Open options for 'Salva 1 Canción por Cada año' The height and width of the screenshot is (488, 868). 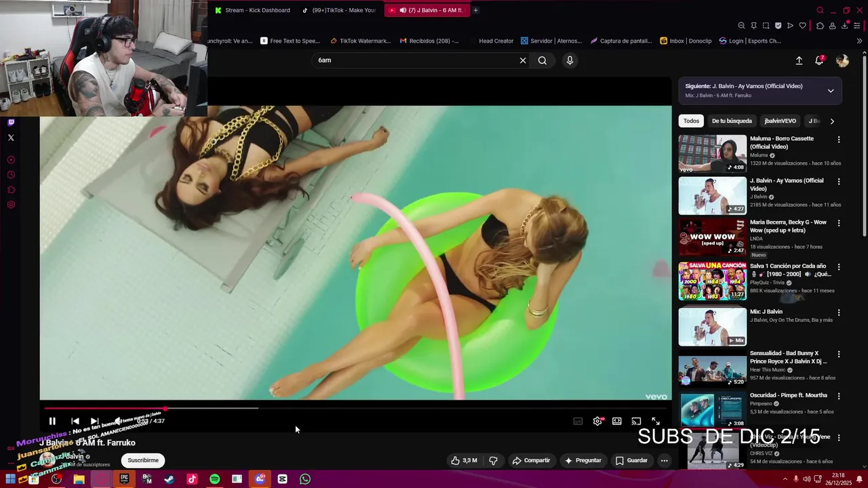(839, 267)
